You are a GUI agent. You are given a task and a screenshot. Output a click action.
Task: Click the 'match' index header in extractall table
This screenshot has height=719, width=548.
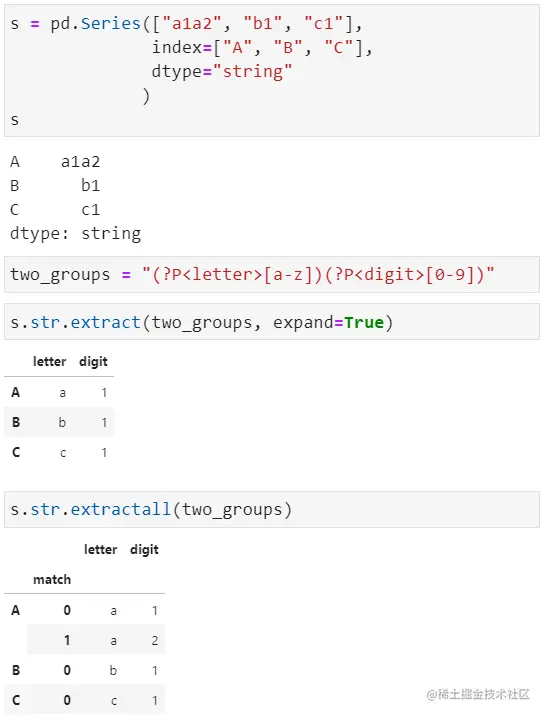point(52,580)
